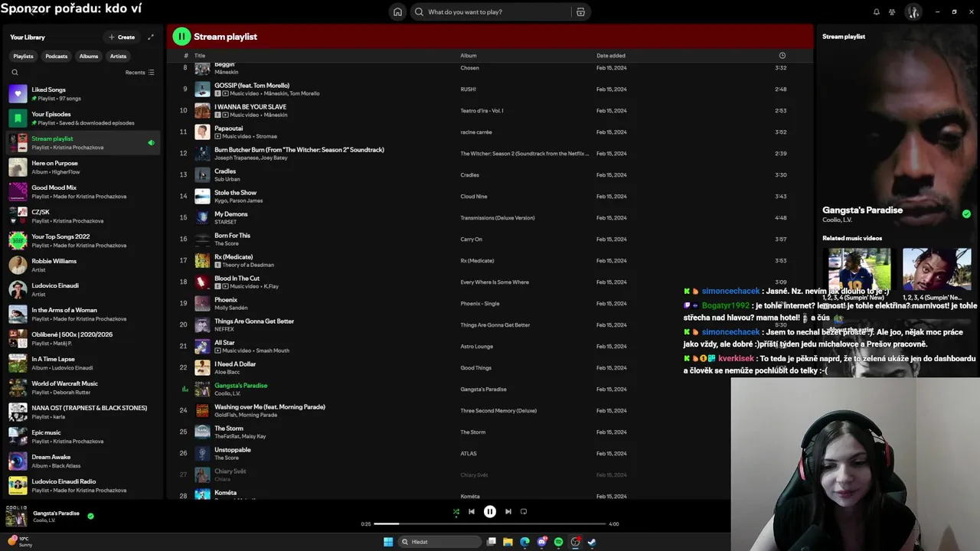Open the Epic music playlist
This screenshot has height=551, width=980.
(x=83, y=436)
